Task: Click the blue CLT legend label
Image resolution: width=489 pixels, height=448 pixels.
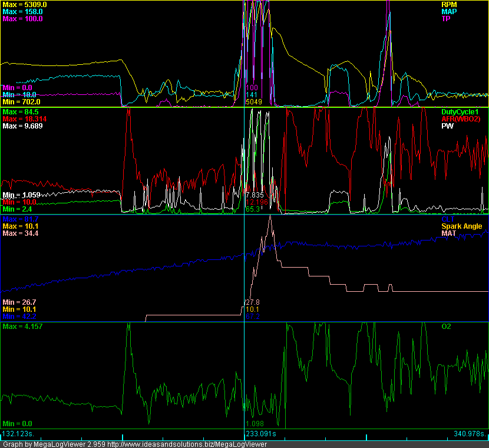Action: pos(447,219)
